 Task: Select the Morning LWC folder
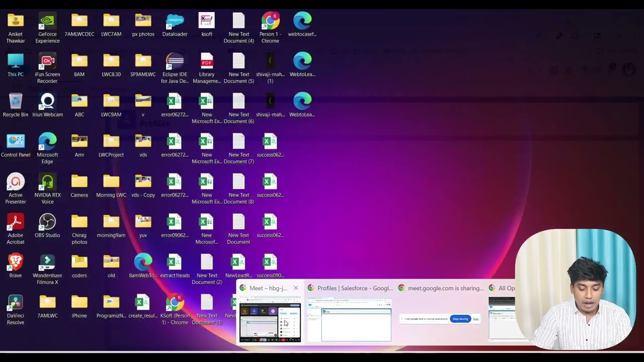pyautogui.click(x=111, y=186)
